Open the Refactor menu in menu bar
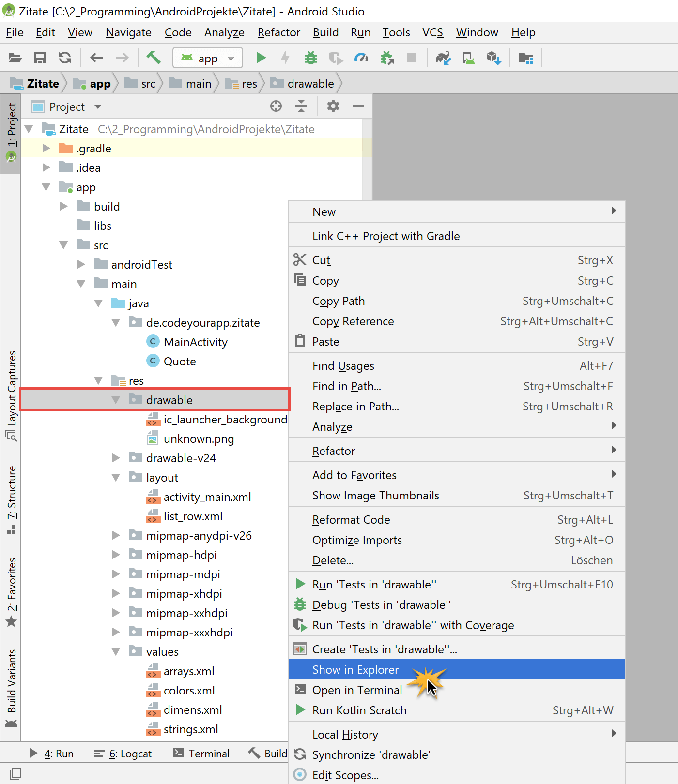 point(279,32)
